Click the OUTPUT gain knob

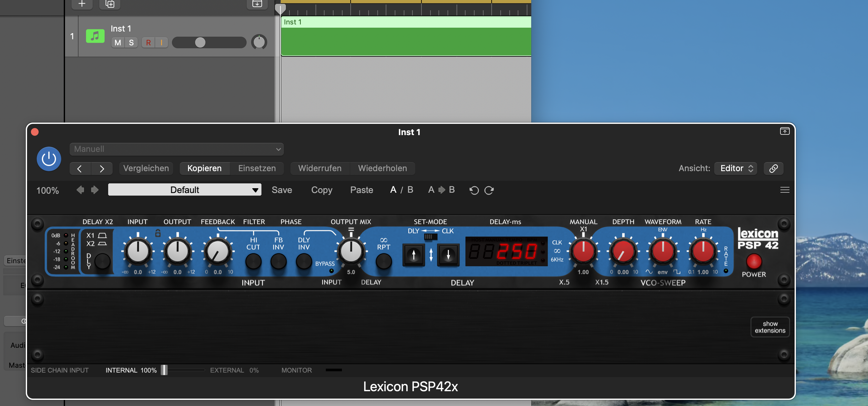(178, 251)
